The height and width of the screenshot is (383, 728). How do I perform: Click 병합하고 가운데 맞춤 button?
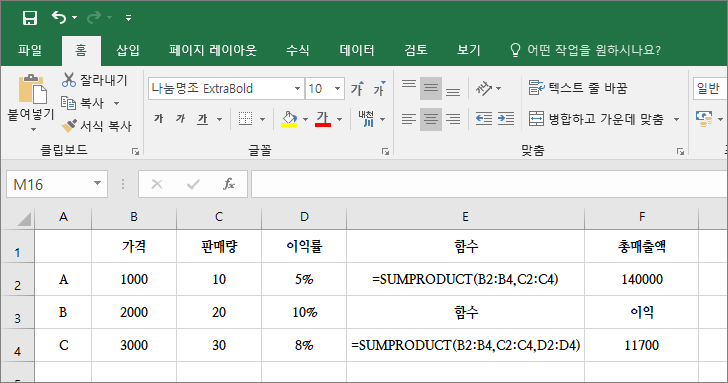(596, 119)
